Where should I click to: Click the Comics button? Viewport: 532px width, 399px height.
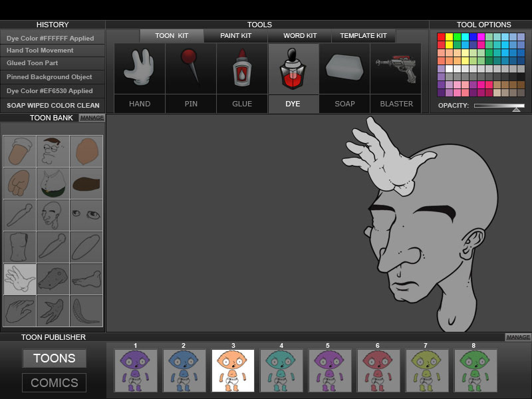[x=55, y=383]
